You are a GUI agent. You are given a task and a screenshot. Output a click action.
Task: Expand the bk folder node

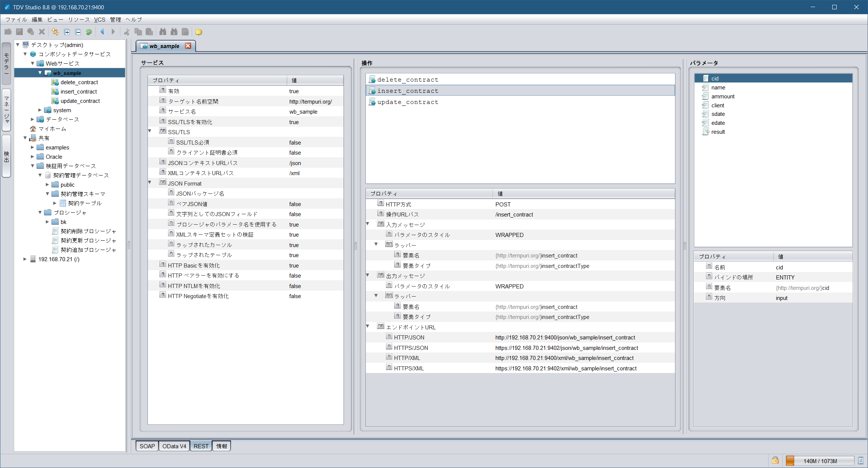click(47, 222)
